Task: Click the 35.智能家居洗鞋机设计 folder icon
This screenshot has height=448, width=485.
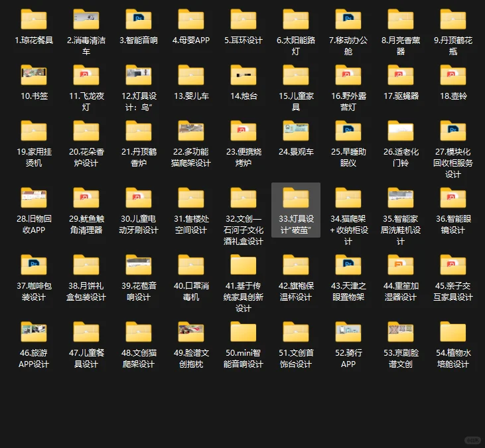Action: pyautogui.click(x=401, y=198)
